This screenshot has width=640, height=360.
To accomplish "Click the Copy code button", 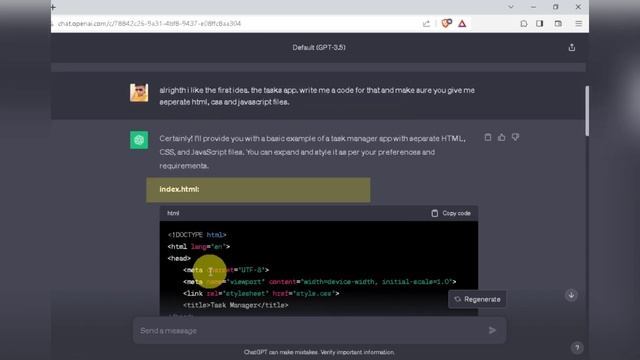I will pyautogui.click(x=451, y=213).
